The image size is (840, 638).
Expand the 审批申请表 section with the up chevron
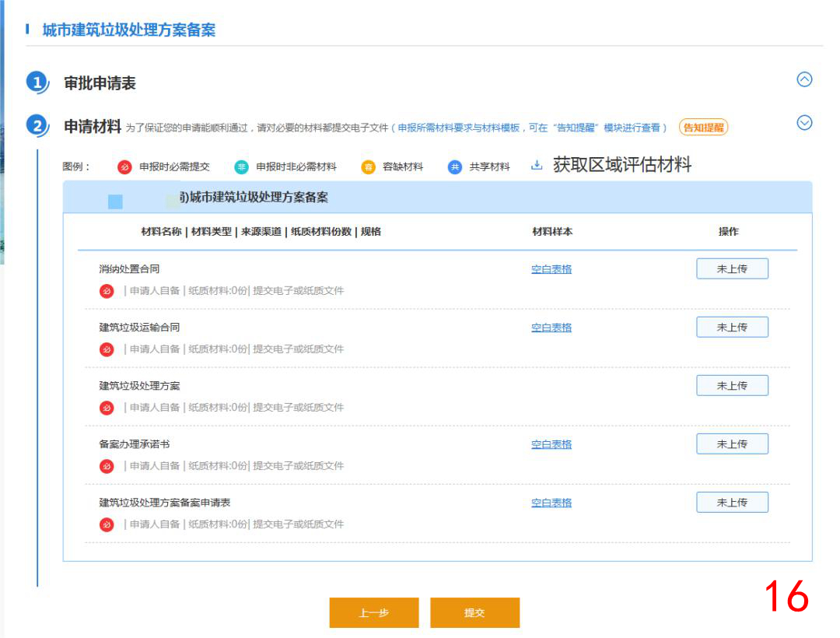(x=805, y=79)
